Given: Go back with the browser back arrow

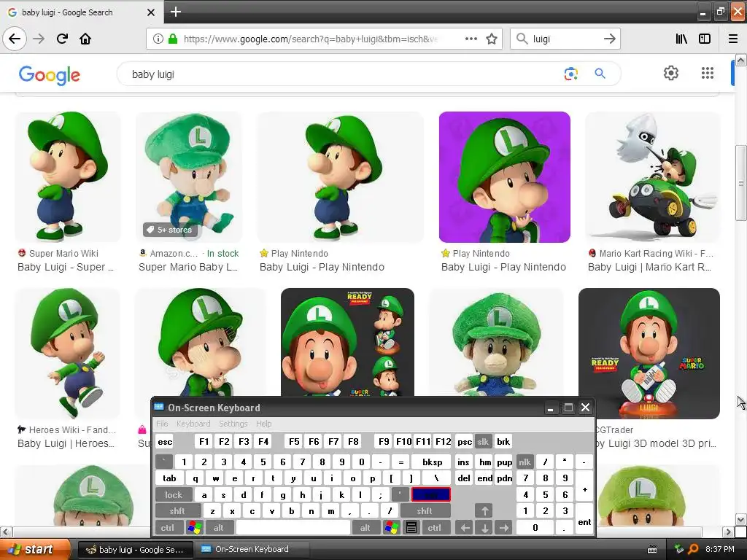Looking at the screenshot, I should pyautogui.click(x=15, y=39).
